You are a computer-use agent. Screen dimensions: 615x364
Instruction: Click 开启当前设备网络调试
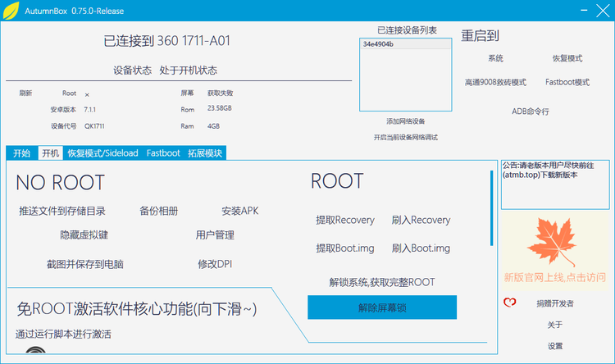pyautogui.click(x=406, y=138)
